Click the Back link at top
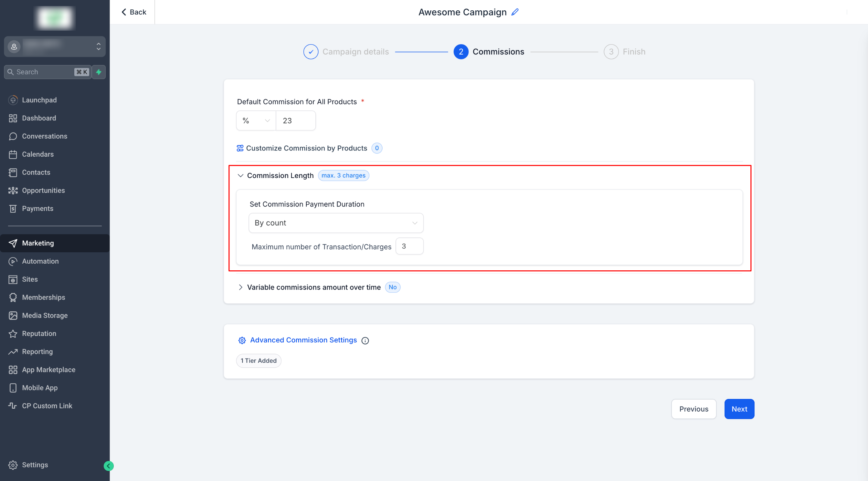 [x=134, y=12]
